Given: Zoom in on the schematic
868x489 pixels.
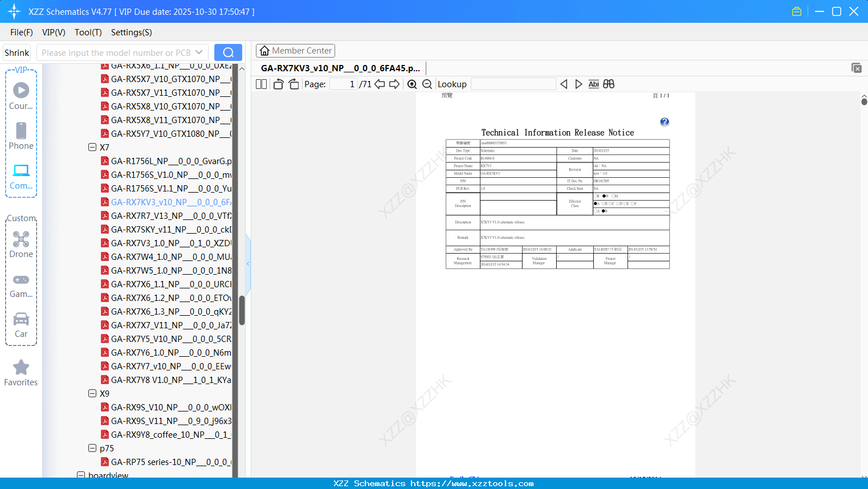Looking at the screenshot, I should pyautogui.click(x=412, y=84).
